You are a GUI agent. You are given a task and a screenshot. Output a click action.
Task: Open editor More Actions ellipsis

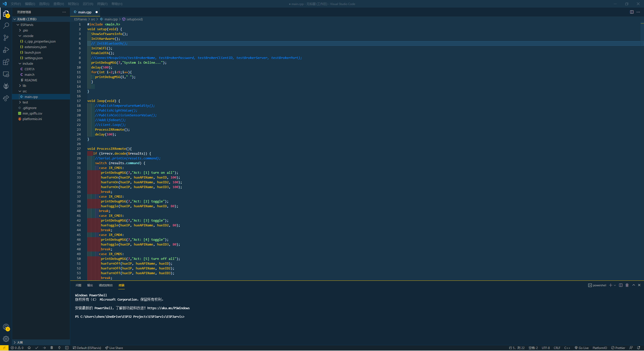pyautogui.click(x=638, y=12)
